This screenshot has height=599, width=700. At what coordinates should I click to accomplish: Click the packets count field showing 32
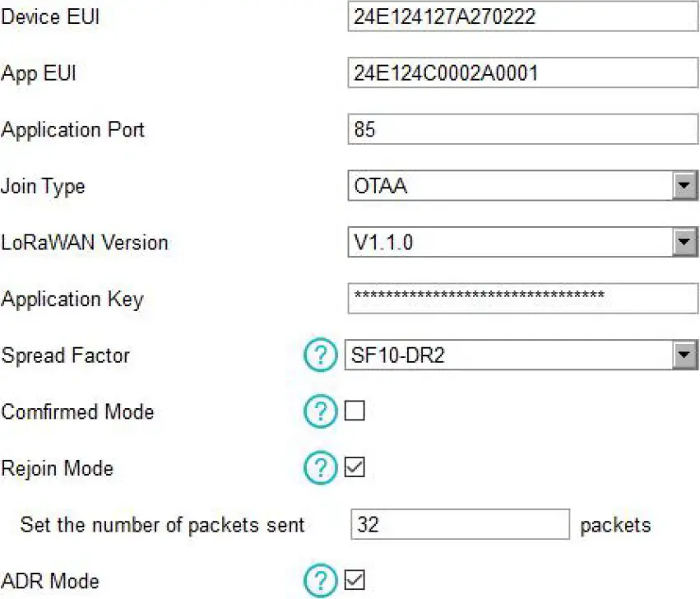coord(461,524)
